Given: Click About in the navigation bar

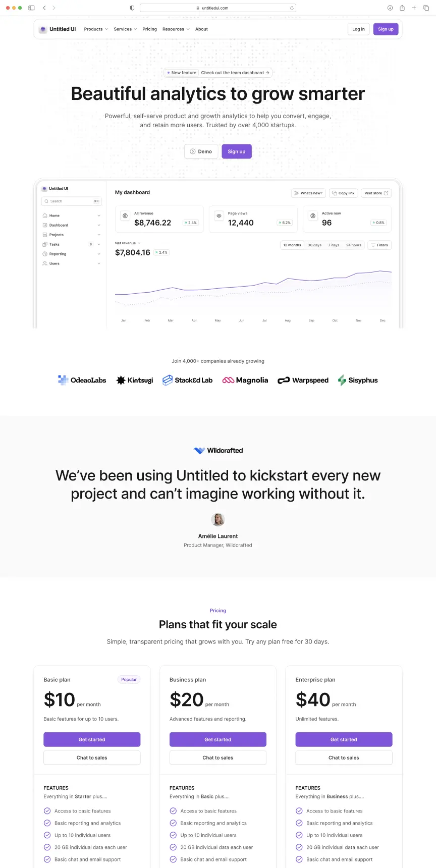Looking at the screenshot, I should click(201, 29).
